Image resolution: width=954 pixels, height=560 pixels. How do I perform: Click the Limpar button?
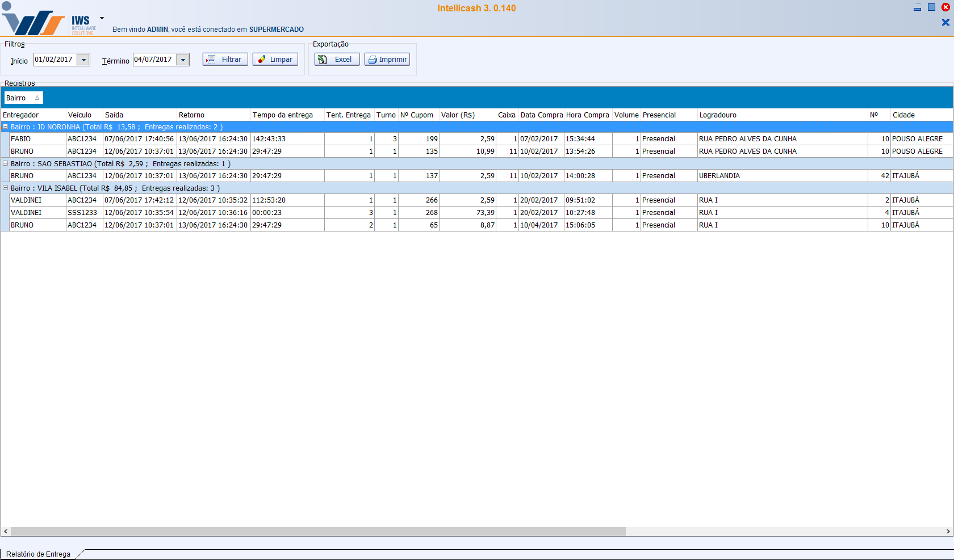point(275,60)
